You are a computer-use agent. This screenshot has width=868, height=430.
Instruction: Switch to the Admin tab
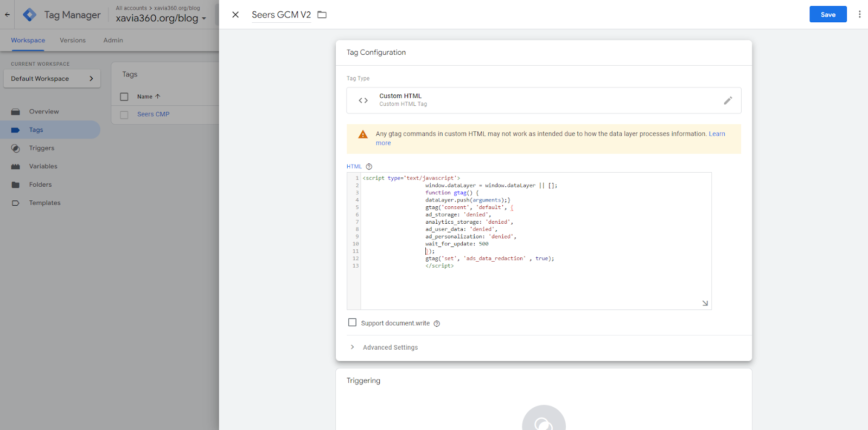point(113,40)
